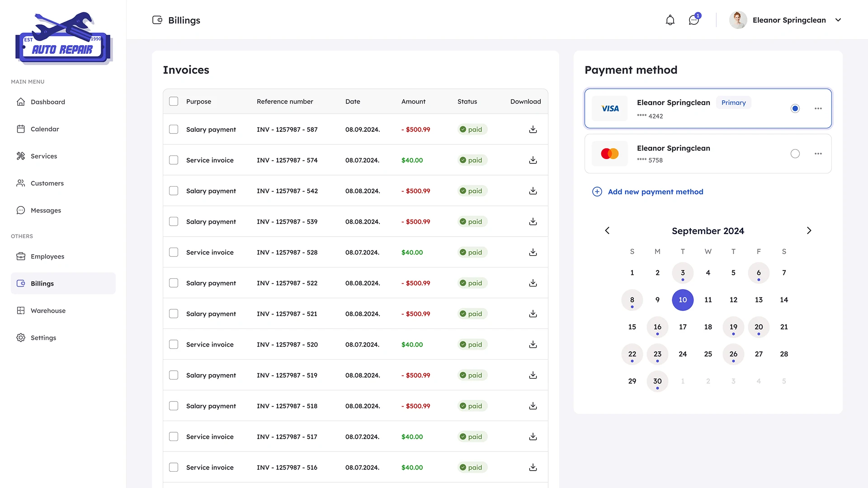The image size is (868, 488).
Task: Open Settings from the sidebar
Action: pyautogui.click(x=43, y=338)
